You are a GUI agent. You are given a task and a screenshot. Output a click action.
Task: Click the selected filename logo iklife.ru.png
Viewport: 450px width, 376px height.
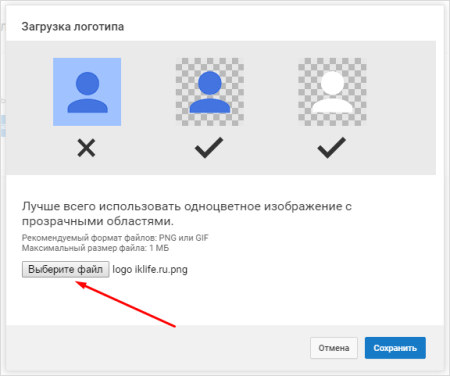[x=150, y=269]
